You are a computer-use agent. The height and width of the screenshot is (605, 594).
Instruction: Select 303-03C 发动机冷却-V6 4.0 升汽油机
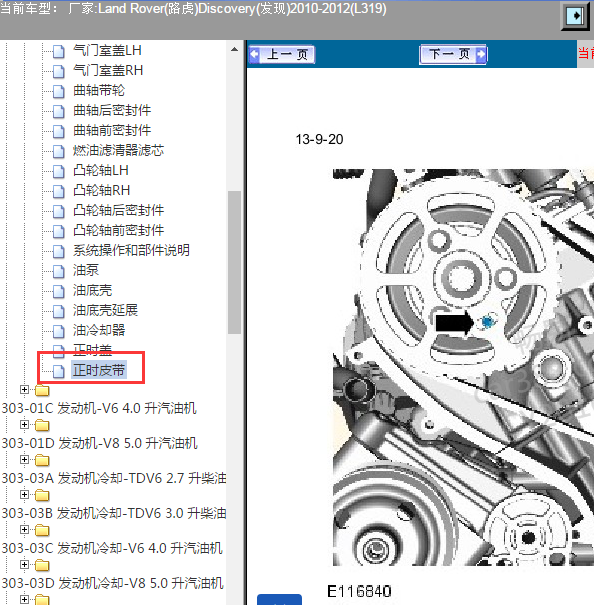tap(112, 548)
